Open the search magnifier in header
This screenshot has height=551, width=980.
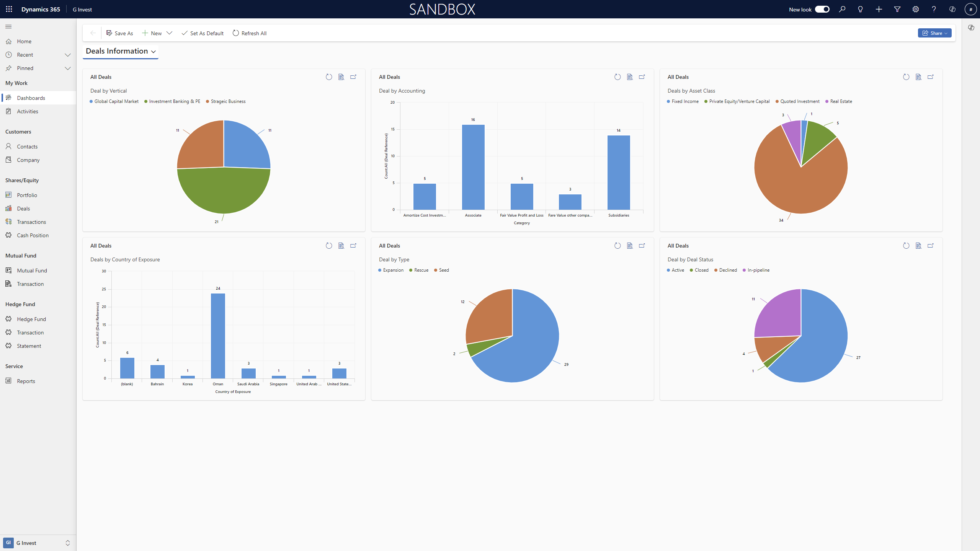[x=842, y=10]
